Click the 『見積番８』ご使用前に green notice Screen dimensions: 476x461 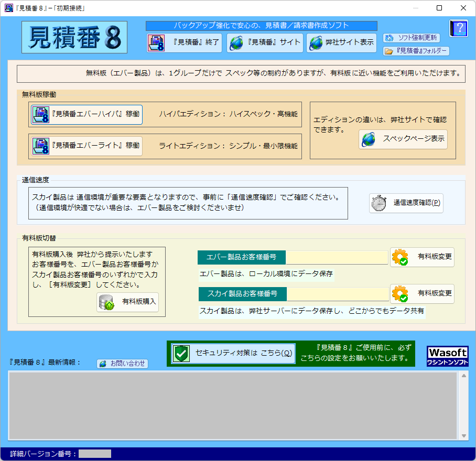(x=355, y=353)
